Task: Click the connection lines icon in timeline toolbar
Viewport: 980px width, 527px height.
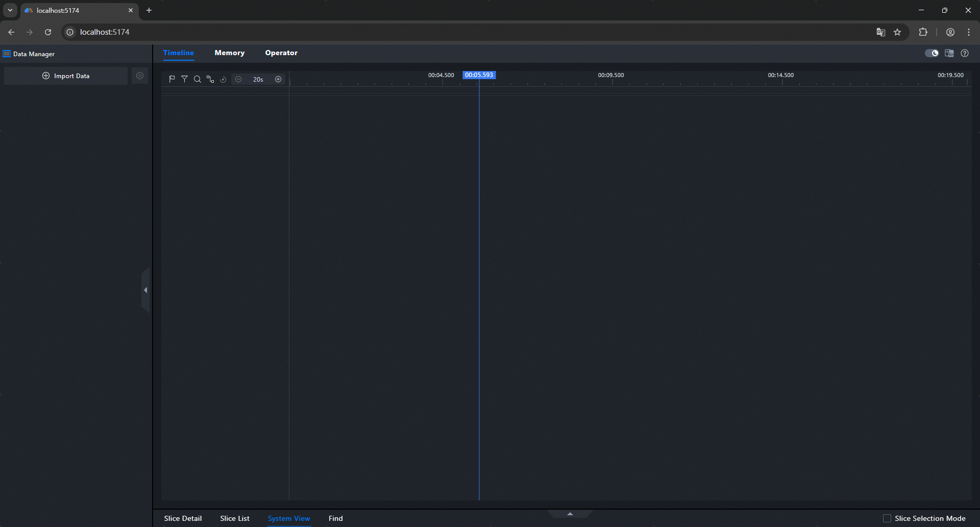Action: 210,79
